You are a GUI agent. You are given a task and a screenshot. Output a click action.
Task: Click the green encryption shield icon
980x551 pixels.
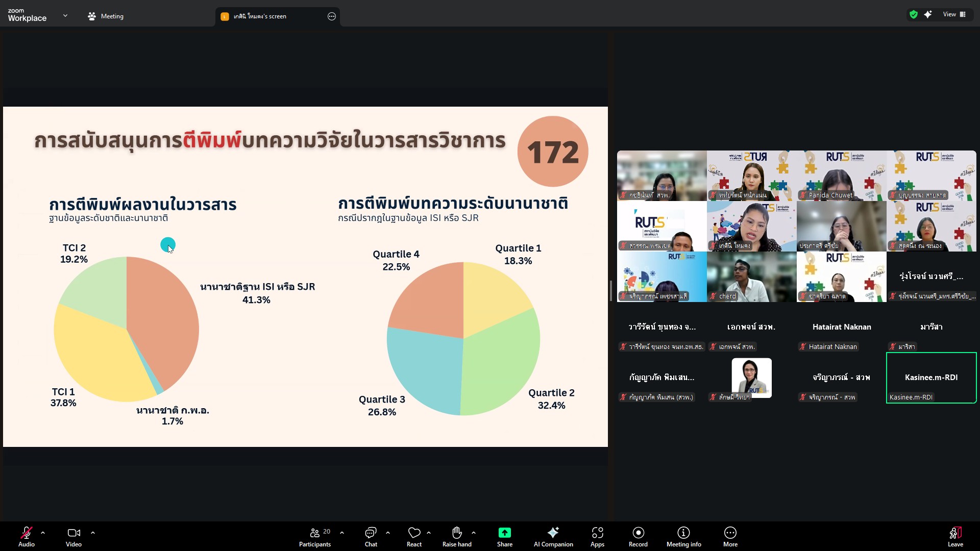click(x=914, y=14)
